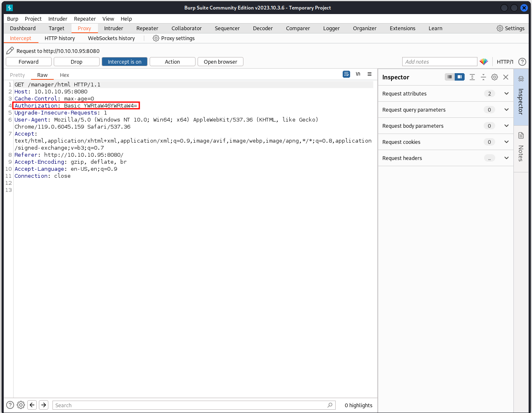Set Inspector layout to left dock
Viewport: 532px width, 413px height.
pyautogui.click(x=449, y=77)
